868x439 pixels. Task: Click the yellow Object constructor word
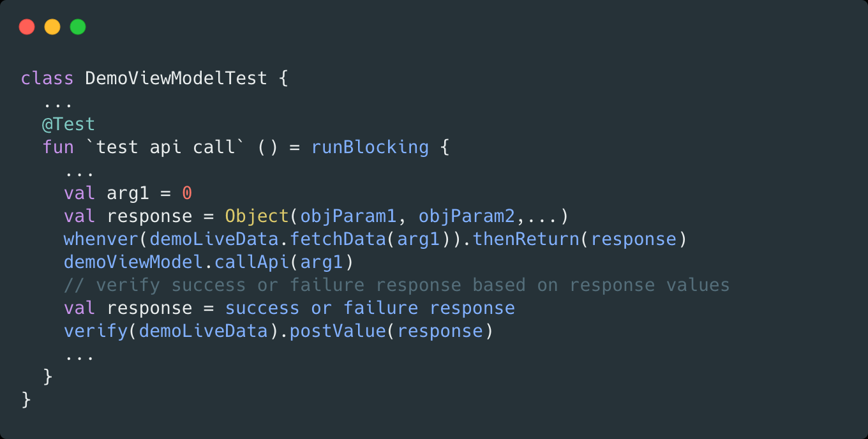coord(257,216)
